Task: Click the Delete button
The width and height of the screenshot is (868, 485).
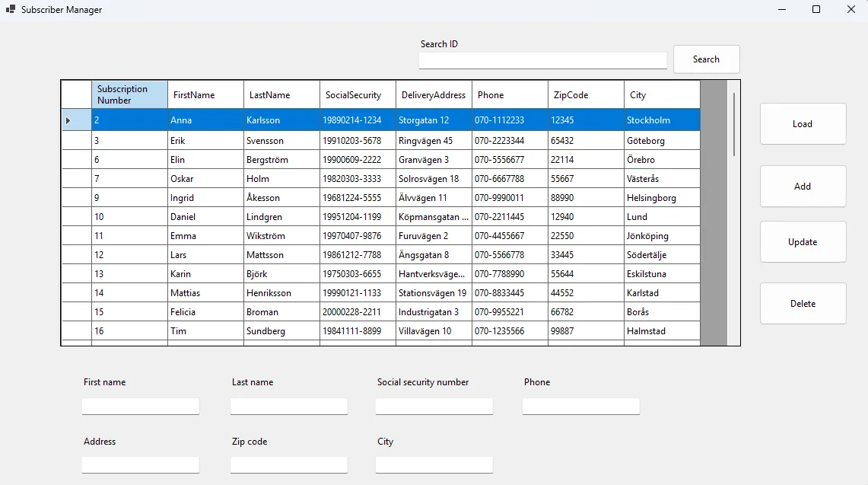Action: [803, 304]
